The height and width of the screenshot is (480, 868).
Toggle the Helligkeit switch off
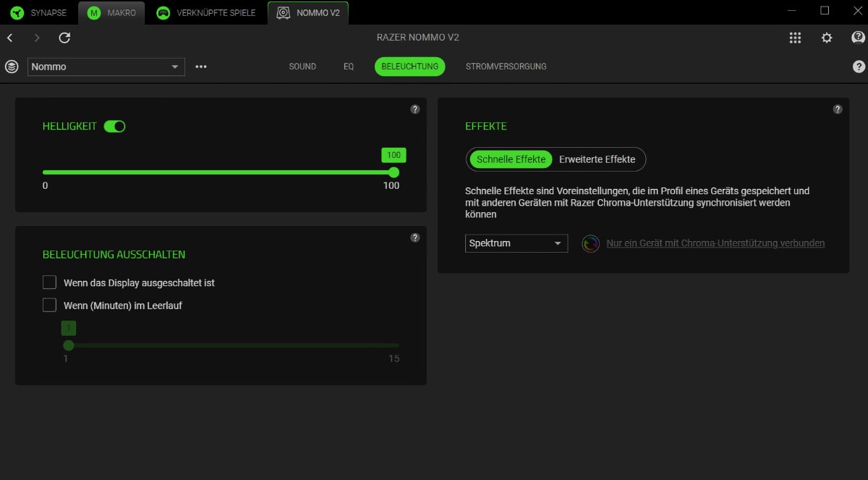pos(114,126)
